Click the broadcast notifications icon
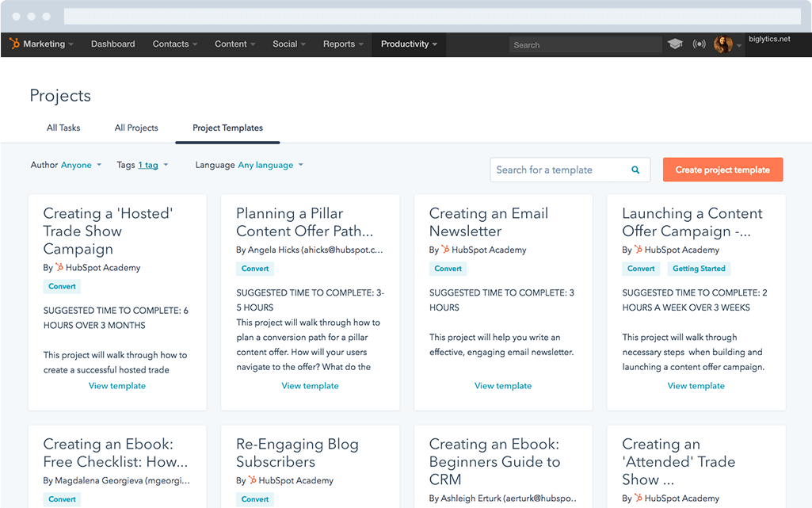Viewport: 812px width, 508px height. pyautogui.click(x=699, y=44)
